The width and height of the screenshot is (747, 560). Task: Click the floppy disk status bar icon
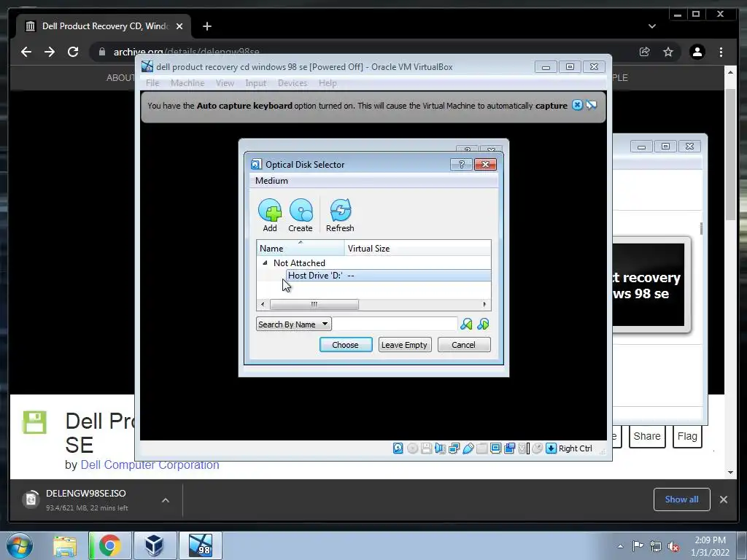pos(426,448)
